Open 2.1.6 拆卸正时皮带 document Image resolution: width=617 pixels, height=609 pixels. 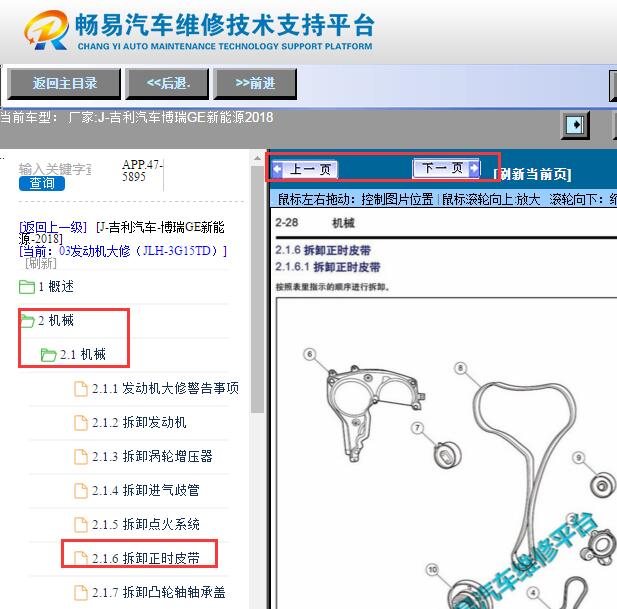click(x=146, y=558)
